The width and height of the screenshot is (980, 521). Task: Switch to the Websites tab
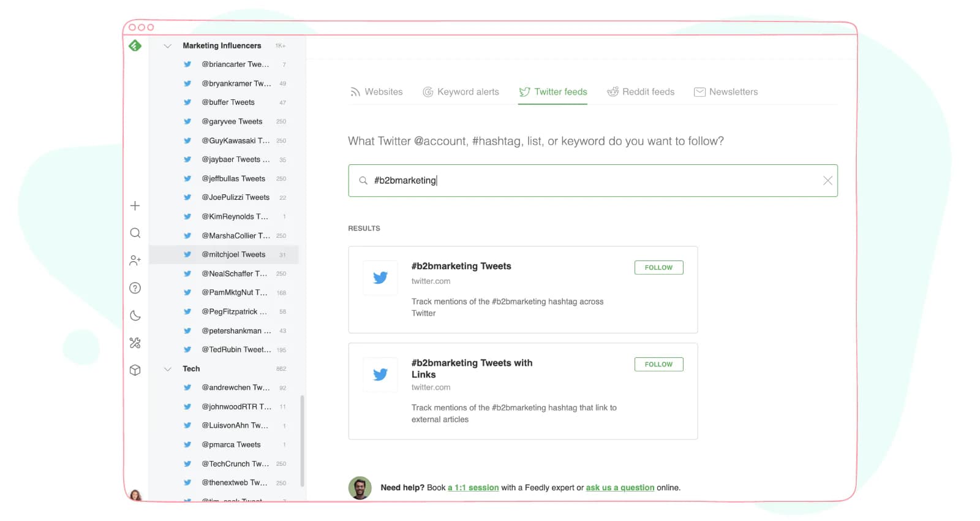point(377,92)
